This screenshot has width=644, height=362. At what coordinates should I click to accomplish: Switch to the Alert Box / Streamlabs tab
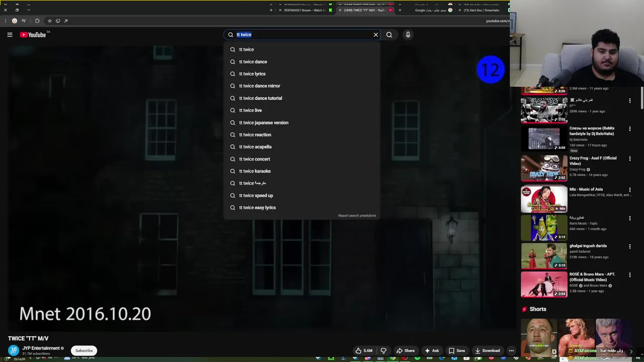click(x=483, y=10)
